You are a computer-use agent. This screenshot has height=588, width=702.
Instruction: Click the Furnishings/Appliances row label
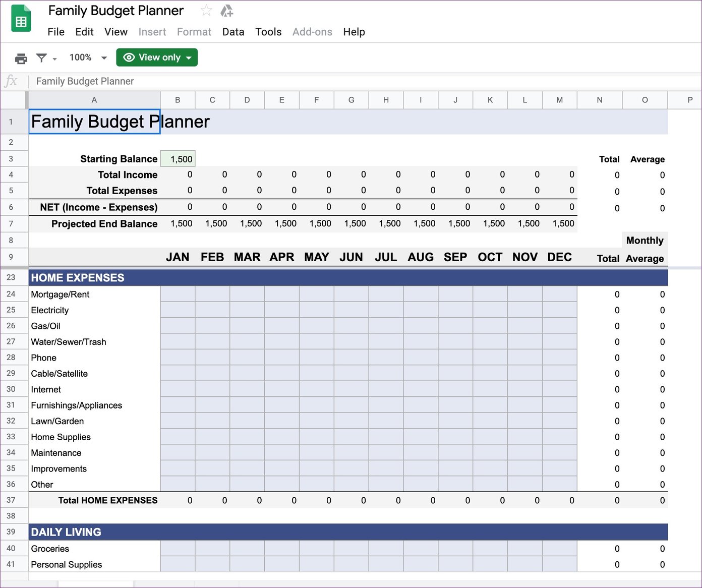[x=77, y=405]
